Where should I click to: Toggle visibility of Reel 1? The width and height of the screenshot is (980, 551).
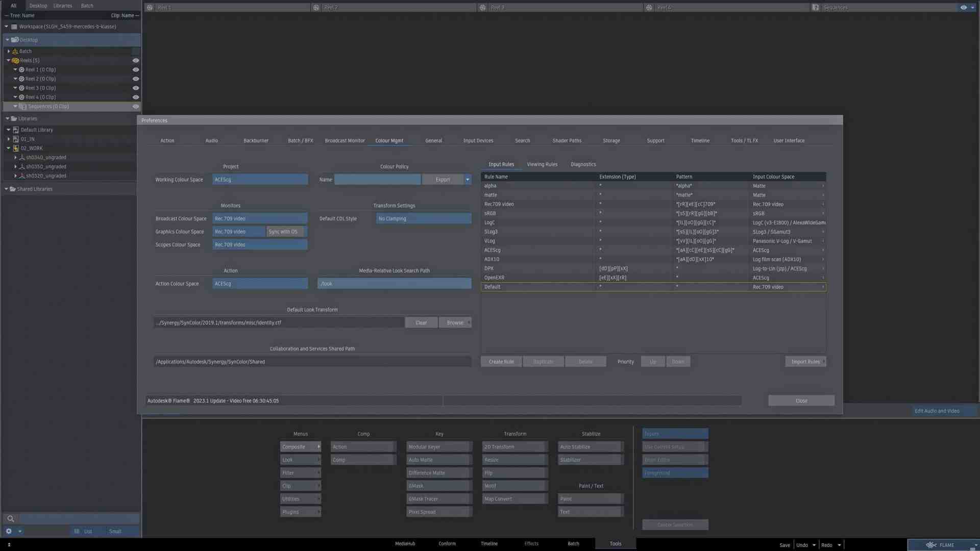click(x=135, y=69)
